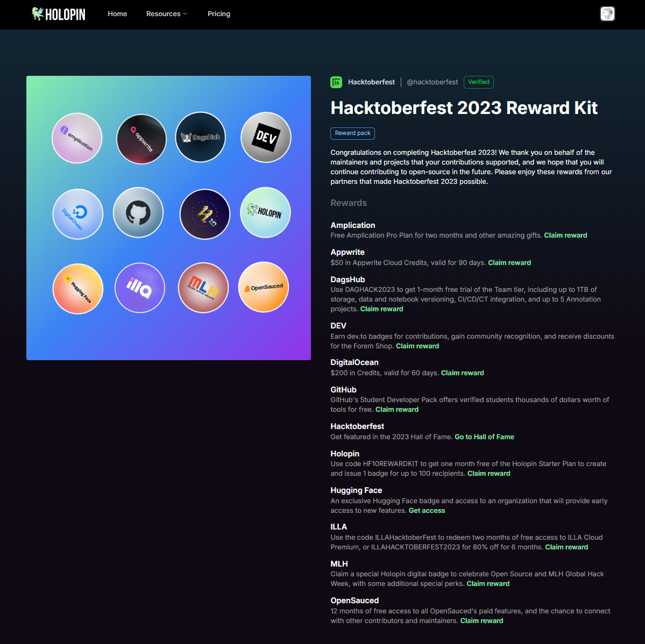Select the DagsHub badge circle
Viewport: 645px width, 644px height.
(200, 137)
